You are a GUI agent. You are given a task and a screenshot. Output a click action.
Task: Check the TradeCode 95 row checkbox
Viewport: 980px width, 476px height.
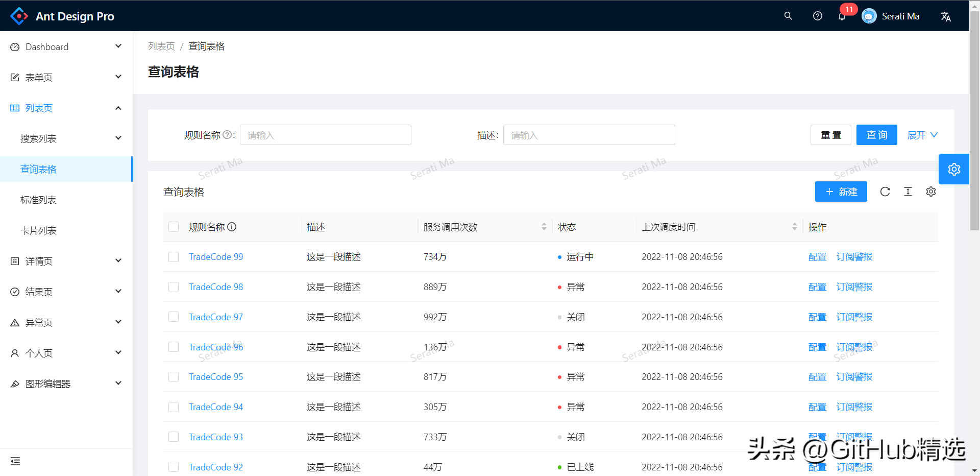173,376
